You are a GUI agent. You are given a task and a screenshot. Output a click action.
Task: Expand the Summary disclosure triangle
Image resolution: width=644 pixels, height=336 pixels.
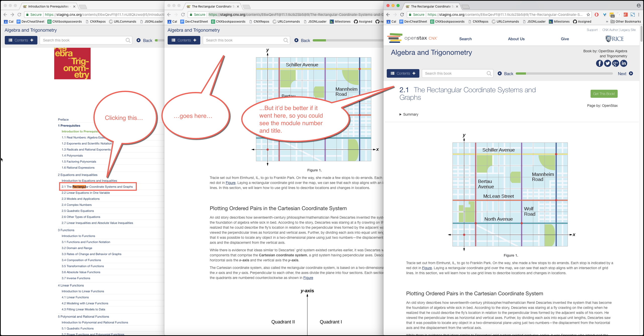401,114
